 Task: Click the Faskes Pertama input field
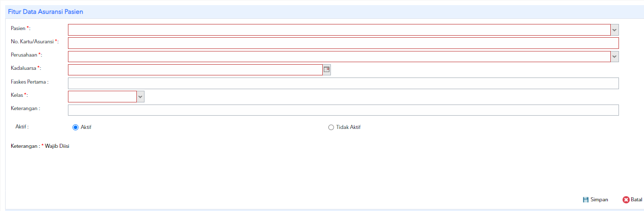(x=343, y=83)
